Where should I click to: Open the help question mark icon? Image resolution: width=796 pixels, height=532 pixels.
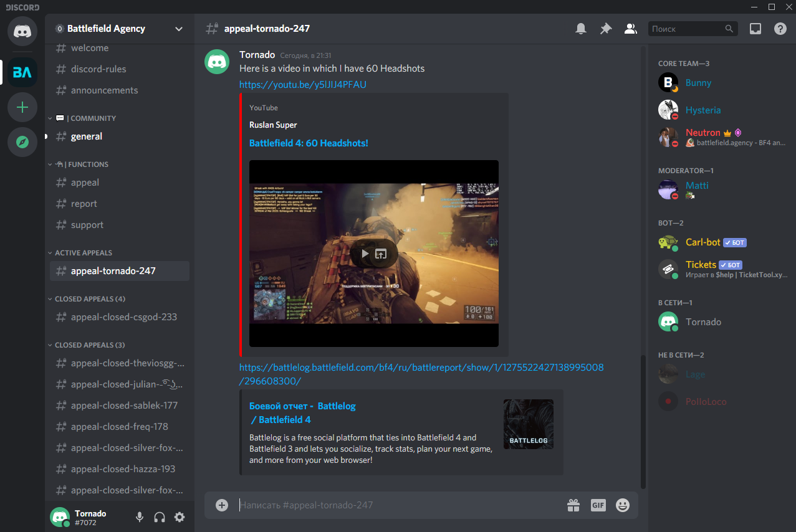tap(780, 29)
